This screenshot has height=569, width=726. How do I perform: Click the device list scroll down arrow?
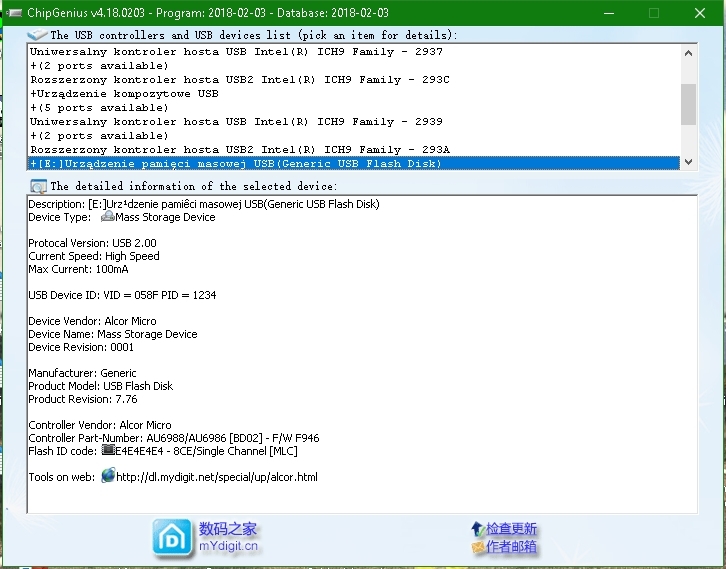[688, 162]
